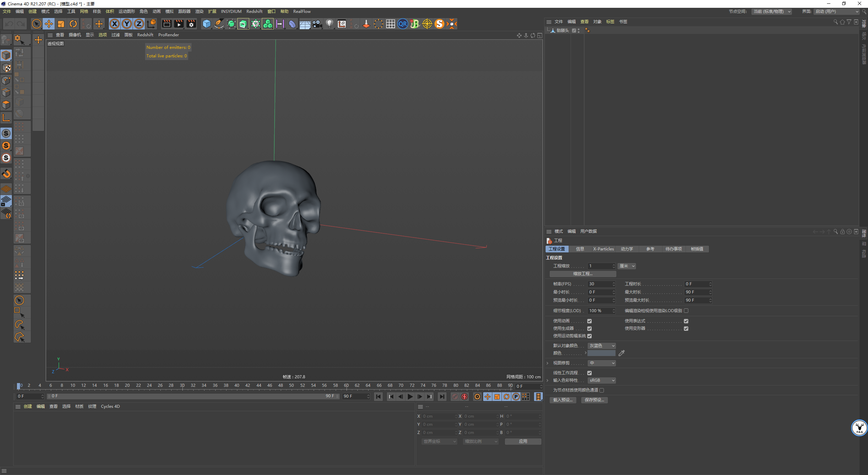Activate the Scale tool in top toolbar
The height and width of the screenshot is (475, 868).
[x=61, y=24]
